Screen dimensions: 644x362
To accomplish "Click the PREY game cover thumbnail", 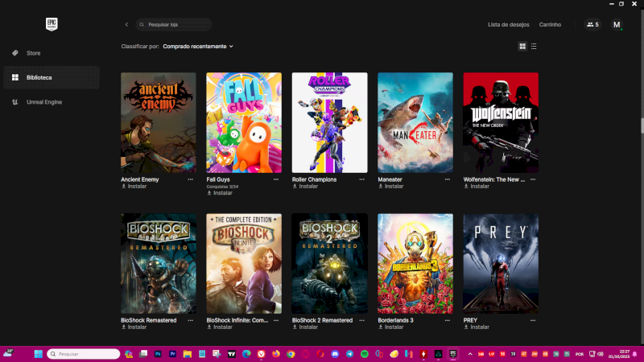I will click(x=501, y=263).
